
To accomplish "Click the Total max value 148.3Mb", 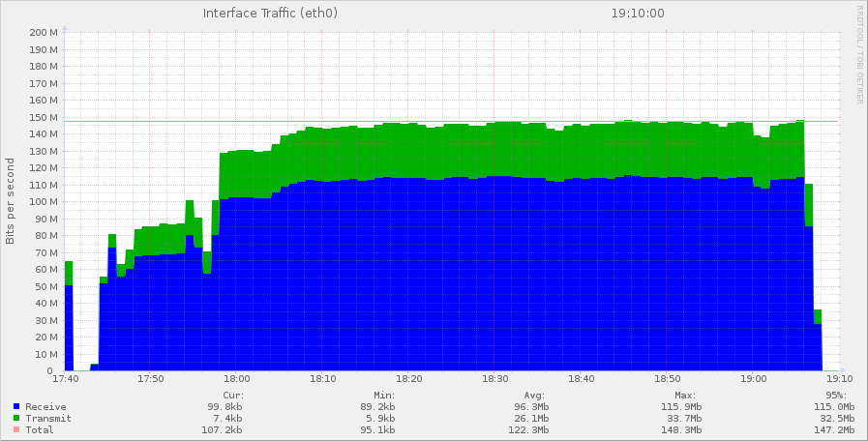I will (x=681, y=430).
